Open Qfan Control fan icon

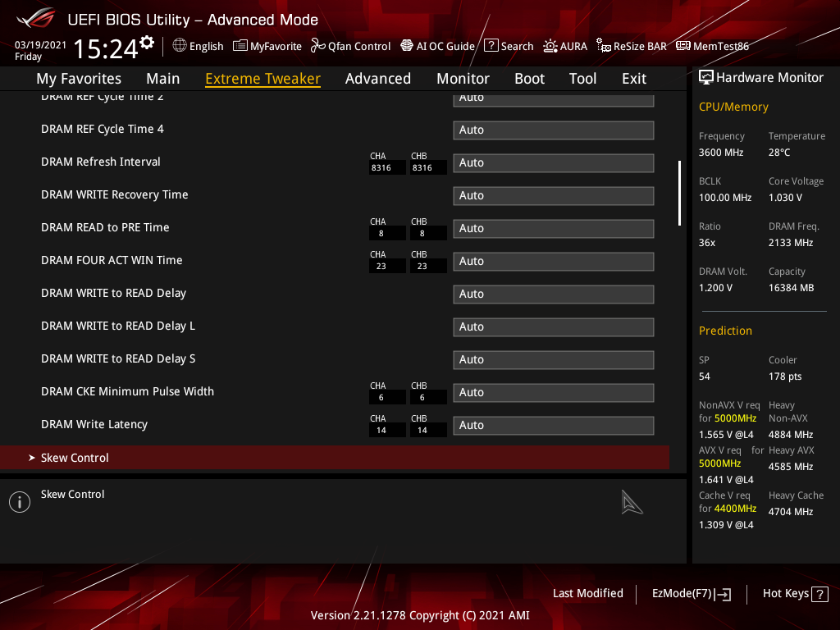pyautogui.click(x=318, y=46)
